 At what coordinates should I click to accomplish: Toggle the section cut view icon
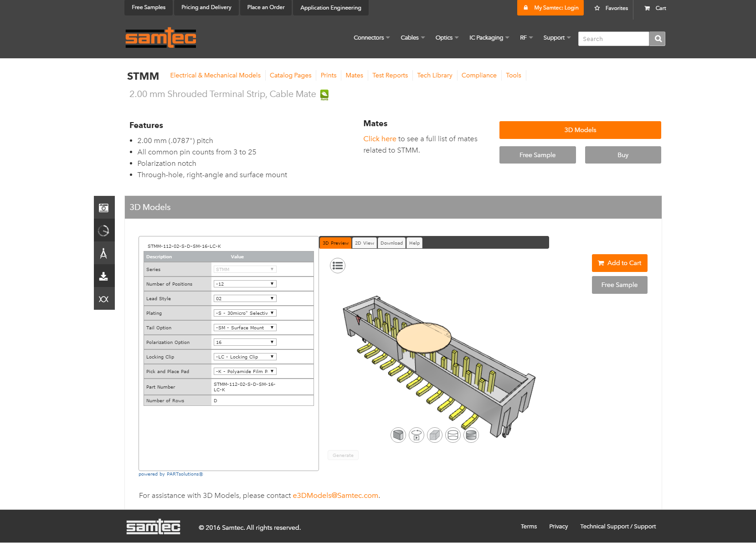point(398,435)
